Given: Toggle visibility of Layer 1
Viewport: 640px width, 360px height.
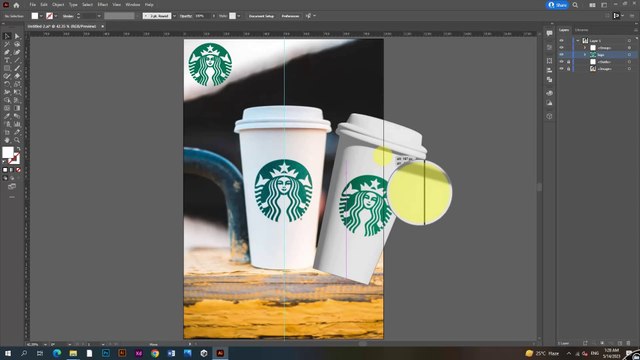Looking at the screenshot, I should pos(562,40).
